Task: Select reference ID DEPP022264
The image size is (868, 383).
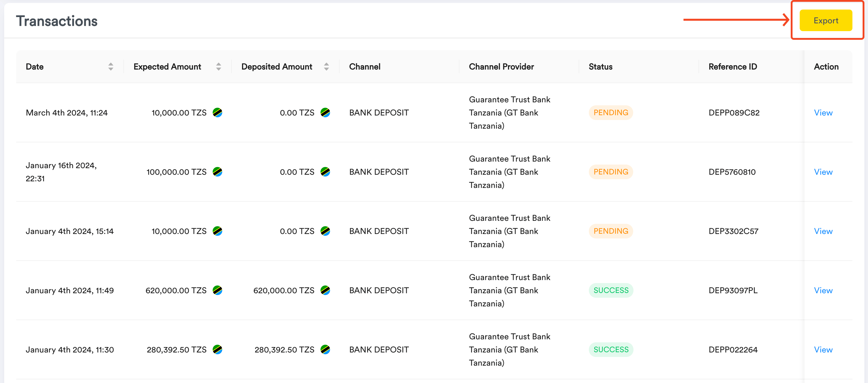Action: pyautogui.click(x=733, y=350)
